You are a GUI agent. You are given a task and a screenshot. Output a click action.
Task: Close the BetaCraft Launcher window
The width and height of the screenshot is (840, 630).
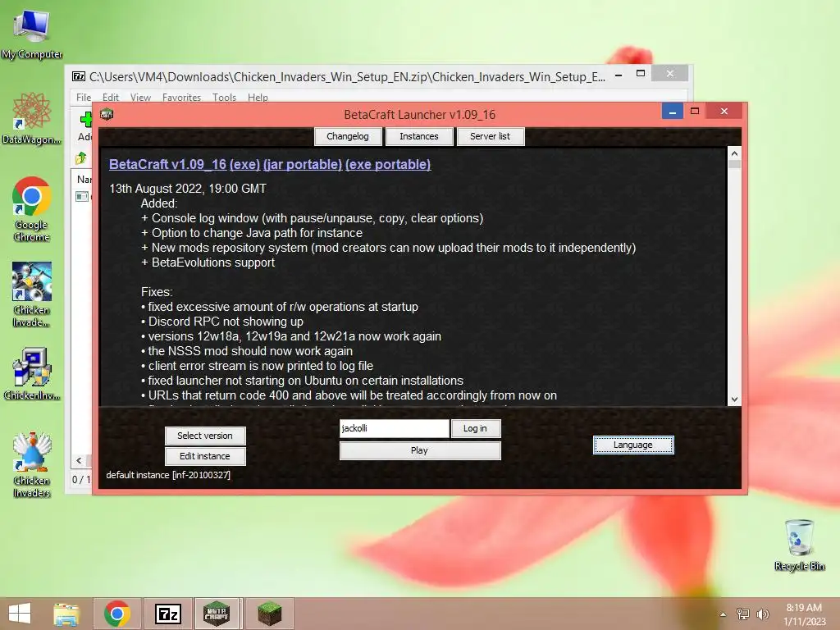click(x=724, y=112)
